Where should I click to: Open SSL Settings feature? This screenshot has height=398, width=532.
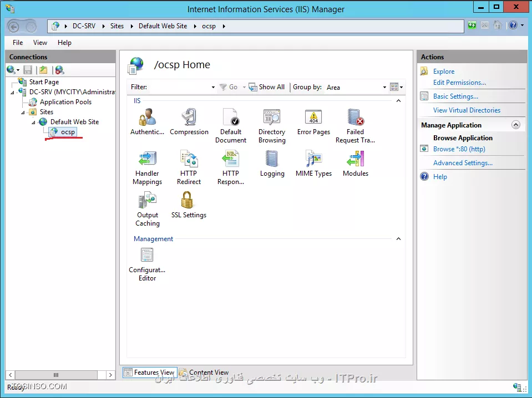(x=189, y=205)
